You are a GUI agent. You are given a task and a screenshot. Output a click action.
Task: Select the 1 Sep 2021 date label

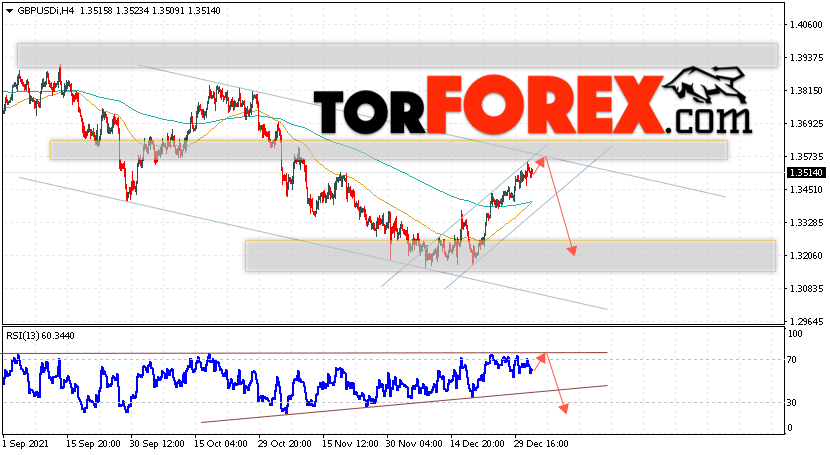coord(25,443)
